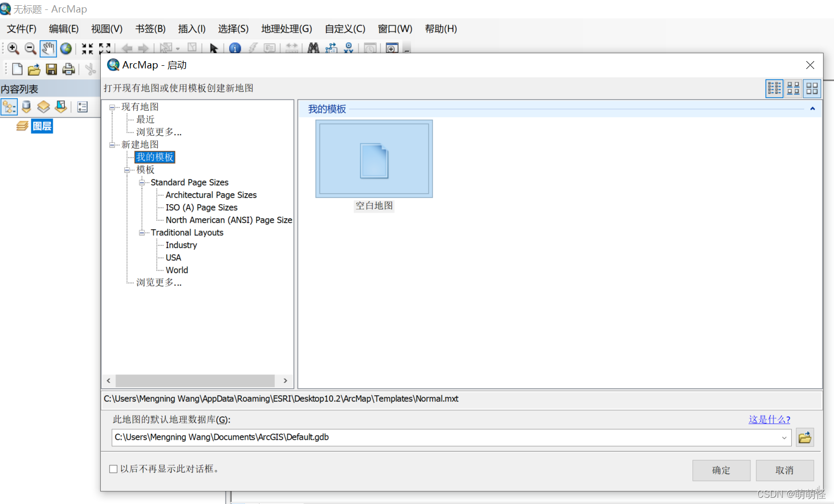This screenshot has width=834, height=504.
Task: Collapse the 新建地图 tree node
Action: (x=112, y=145)
